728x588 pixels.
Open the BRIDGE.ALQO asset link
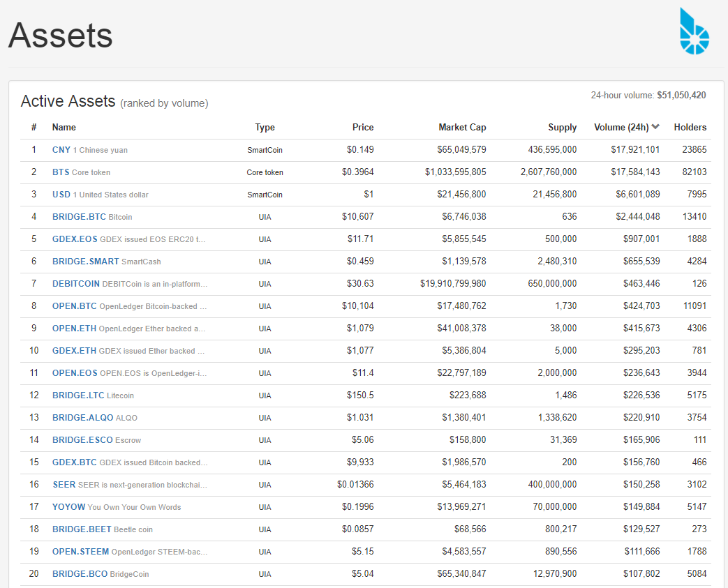point(82,418)
